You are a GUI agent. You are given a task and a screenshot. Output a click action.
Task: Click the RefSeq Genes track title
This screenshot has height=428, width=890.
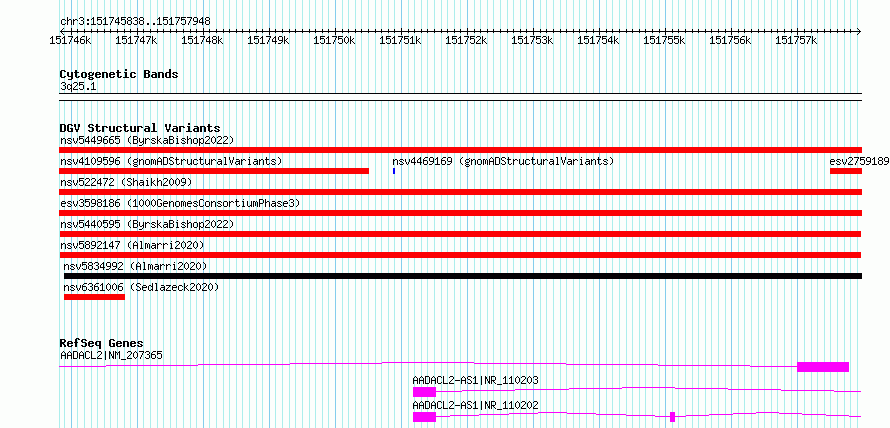(x=101, y=343)
